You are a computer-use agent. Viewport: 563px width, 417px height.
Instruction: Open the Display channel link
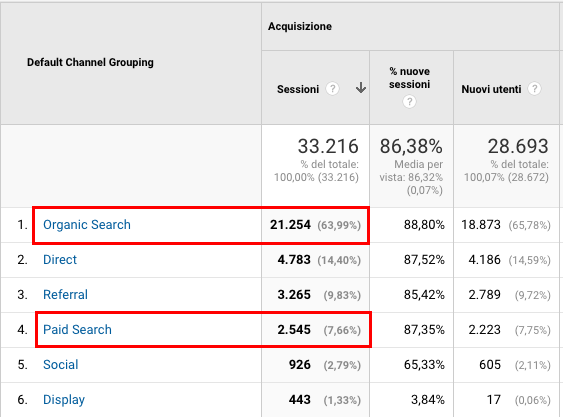64,399
